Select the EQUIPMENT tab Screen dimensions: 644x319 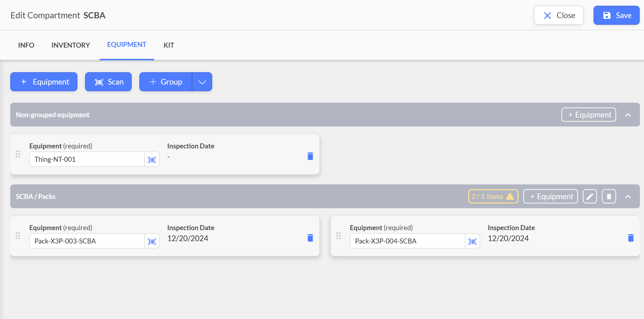(126, 45)
